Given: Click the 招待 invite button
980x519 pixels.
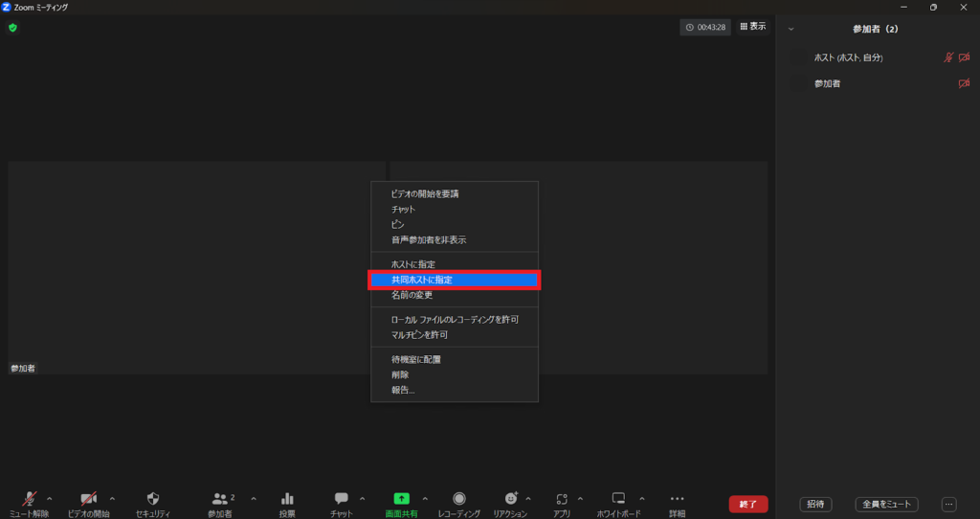Looking at the screenshot, I should 815,504.
